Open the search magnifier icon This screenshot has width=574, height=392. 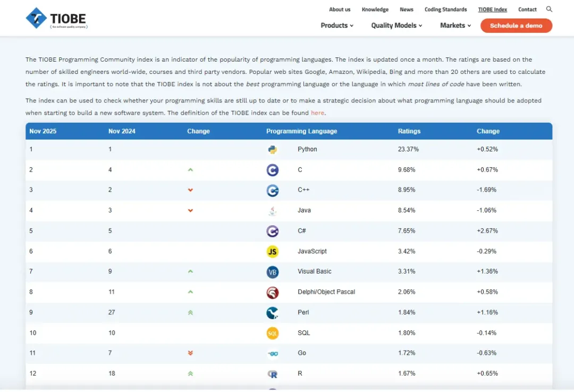coord(548,9)
